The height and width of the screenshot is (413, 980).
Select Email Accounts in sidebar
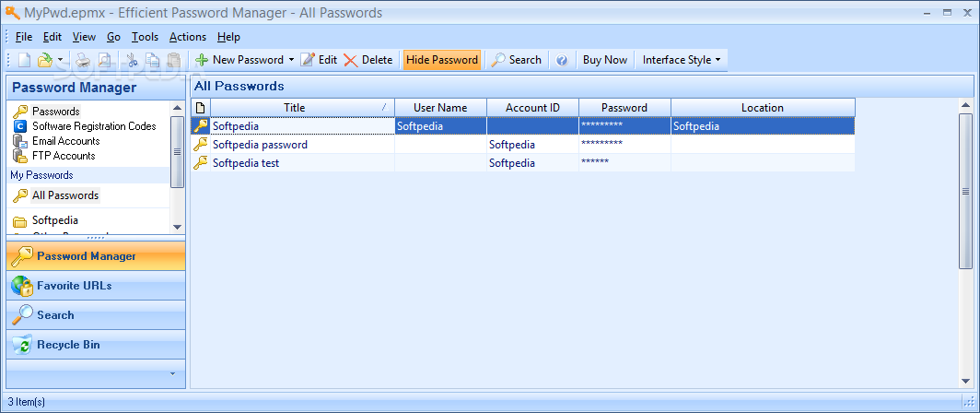[66, 141]
